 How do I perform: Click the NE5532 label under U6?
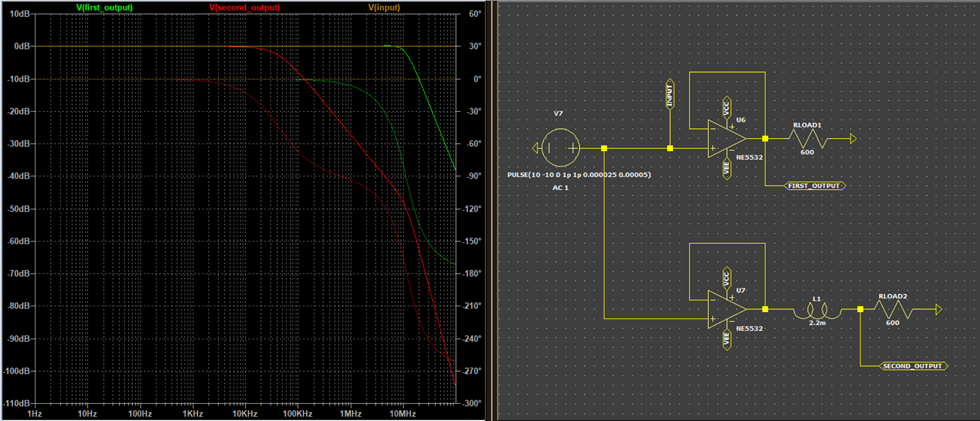click(x=749, y=157)
